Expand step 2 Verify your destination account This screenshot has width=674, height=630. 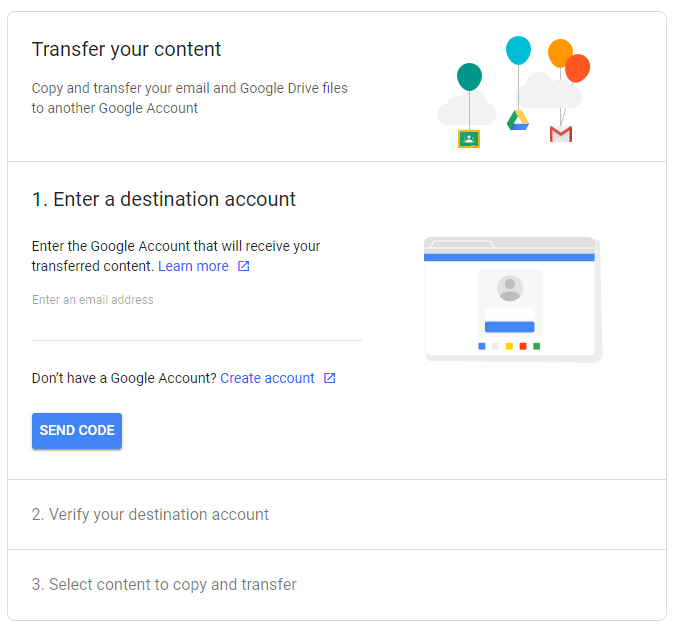[x=337, y=514]
